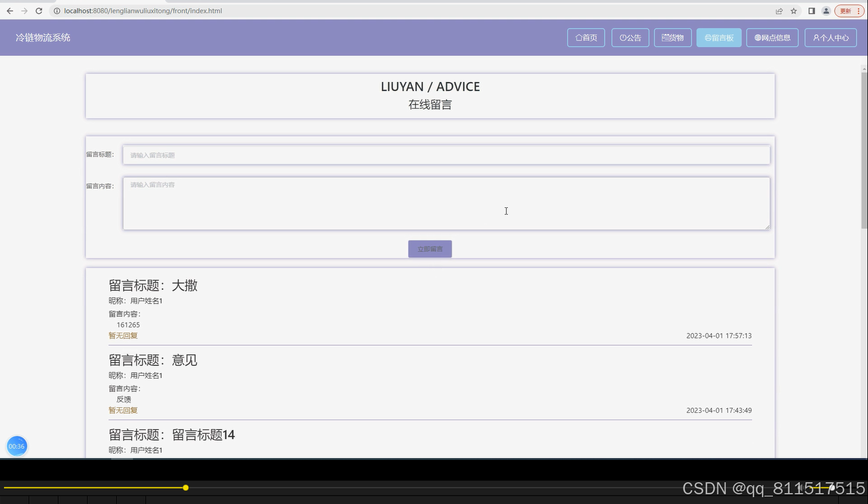The width and height of the screenshot is (868, 504).
Task: Open 暂无回复 link under the 大撒 message
Action: click(123, 335)
